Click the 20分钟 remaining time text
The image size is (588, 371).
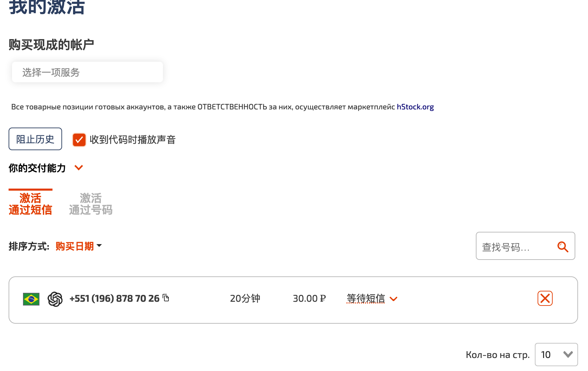tap(245, 299)
